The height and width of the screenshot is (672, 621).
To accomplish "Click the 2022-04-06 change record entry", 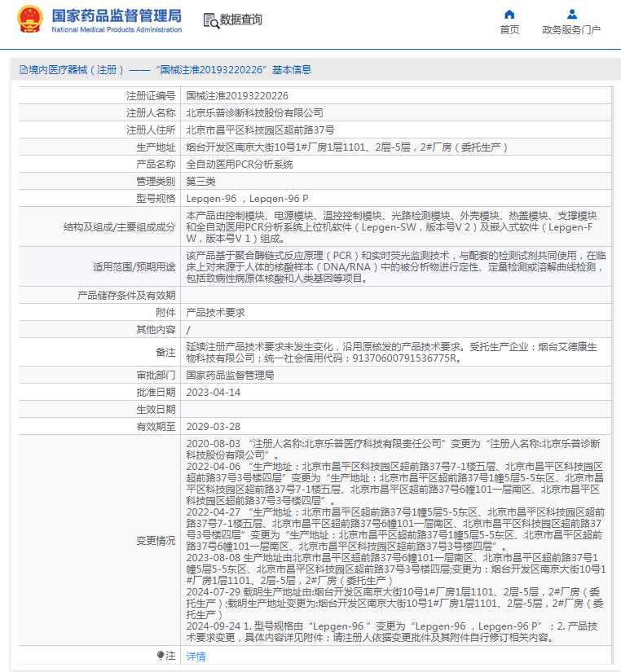I will [x=395, y=484].
